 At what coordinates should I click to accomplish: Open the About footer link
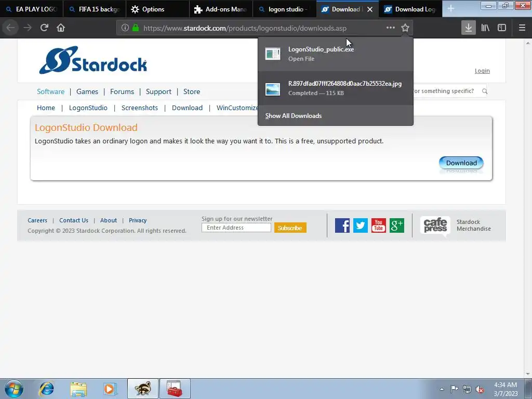(x=109, y=220)
